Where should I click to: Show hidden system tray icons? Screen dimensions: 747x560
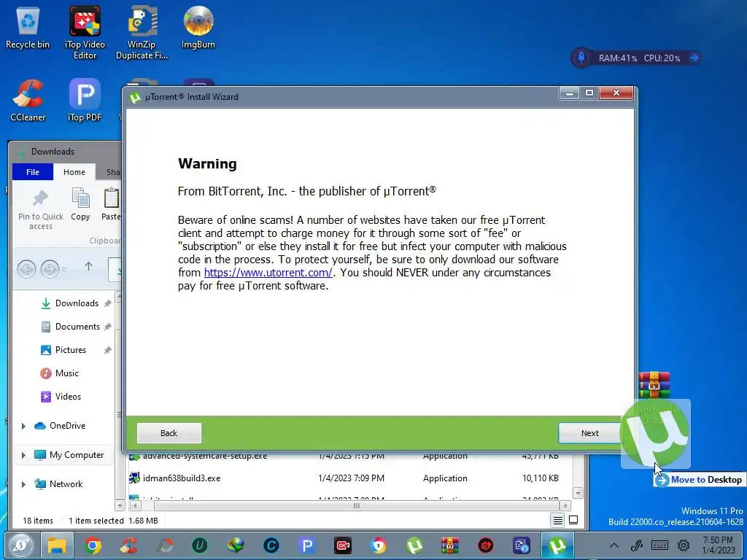click(614, 545)
